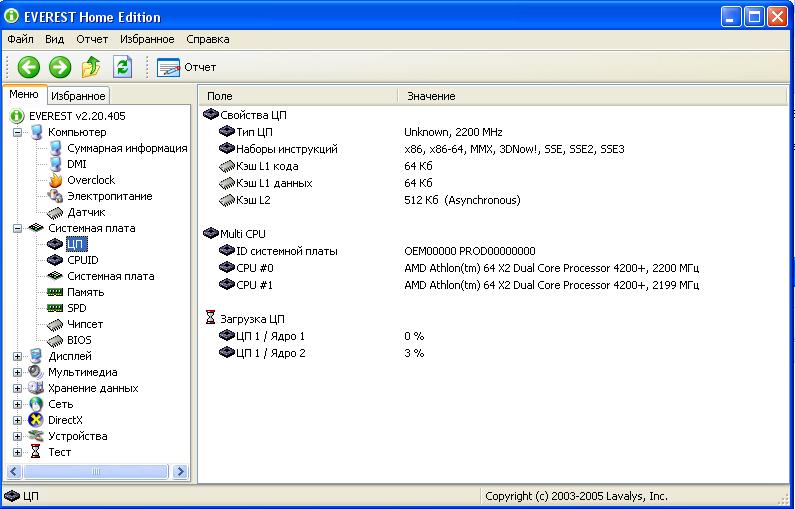
Task: Click the green Back arrow icon
Action: coord(29,67)
